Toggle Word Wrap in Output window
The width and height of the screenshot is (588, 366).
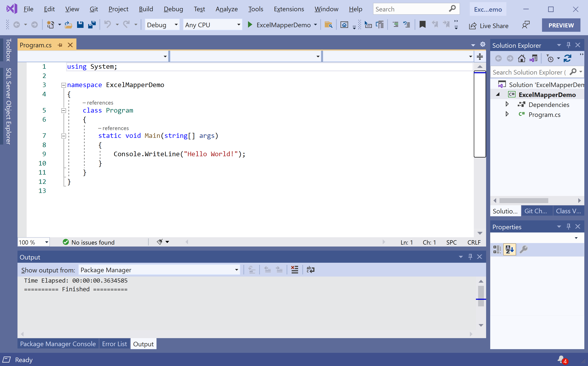(x=310, y=270)
